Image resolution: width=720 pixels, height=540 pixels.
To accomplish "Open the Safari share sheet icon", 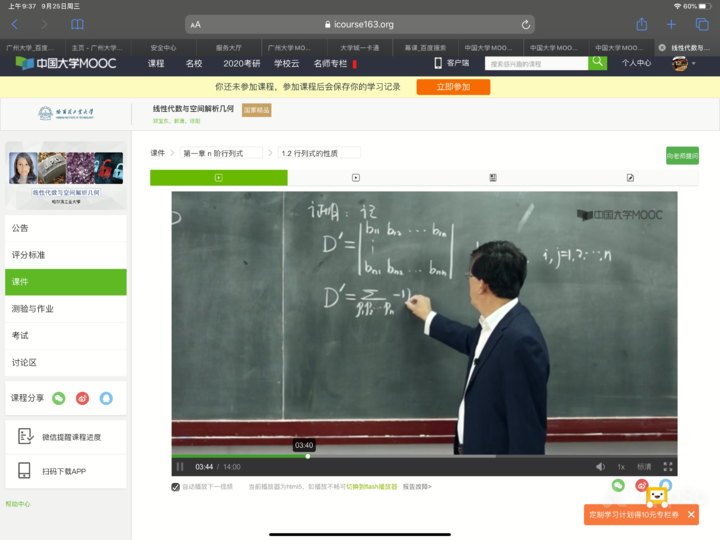I will pos(641,24).
